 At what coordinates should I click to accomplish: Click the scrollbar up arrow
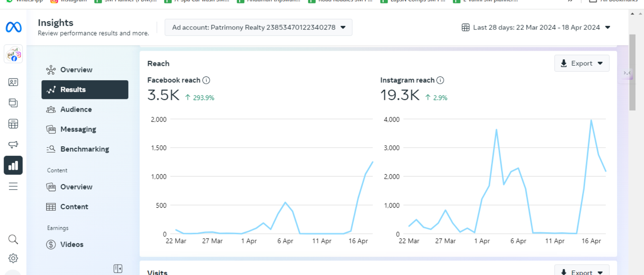click(632, 14)
